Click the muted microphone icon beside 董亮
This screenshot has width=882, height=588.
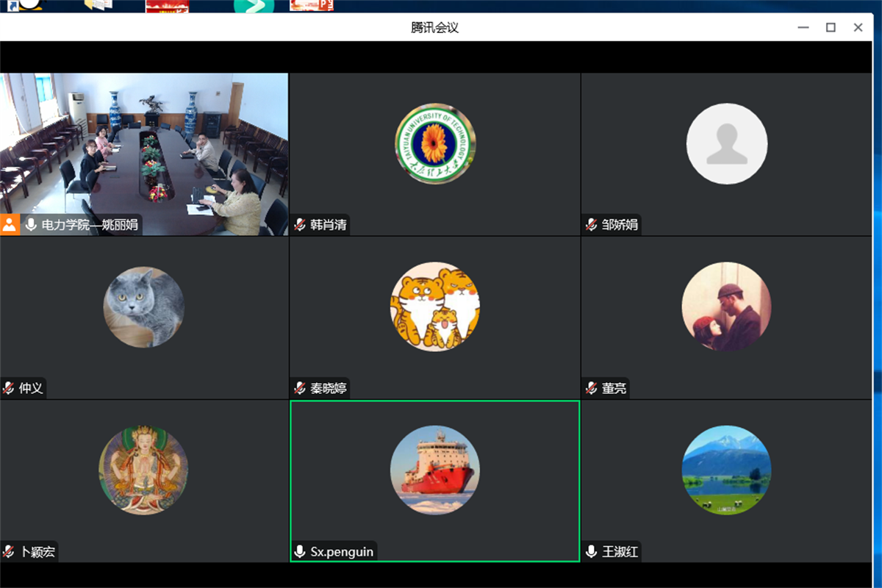pos(592,388)
